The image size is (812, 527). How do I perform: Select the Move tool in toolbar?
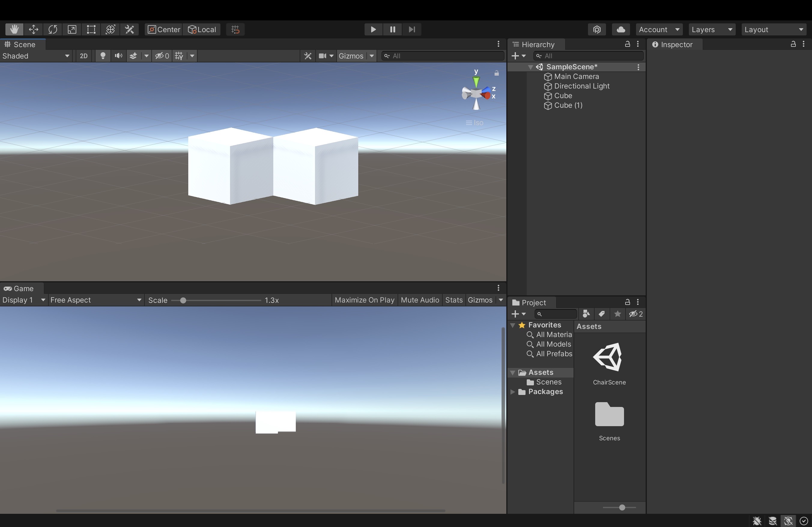(33, 29)
